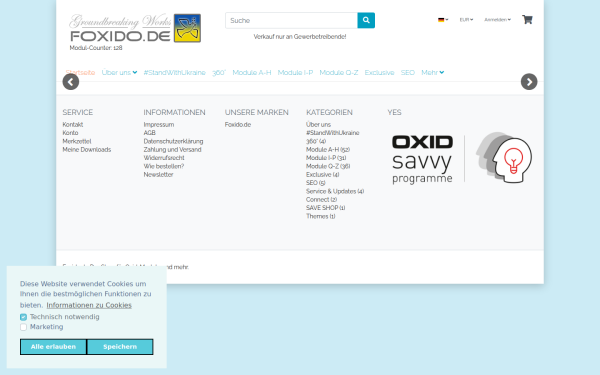The width and height of the screenshot is (600, 375).
Task: Open the Kontakt footer link
Action: coord(73,124)
